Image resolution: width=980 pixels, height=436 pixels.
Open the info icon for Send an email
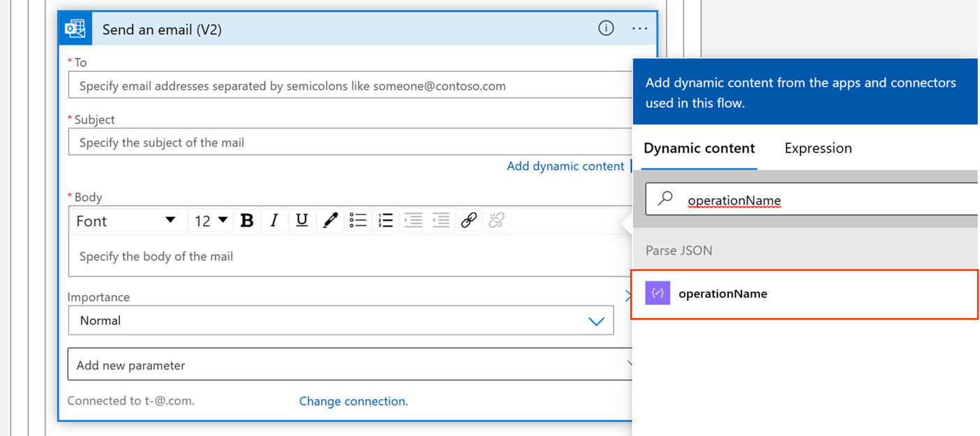pyautogui.click(x=606, y=29)
